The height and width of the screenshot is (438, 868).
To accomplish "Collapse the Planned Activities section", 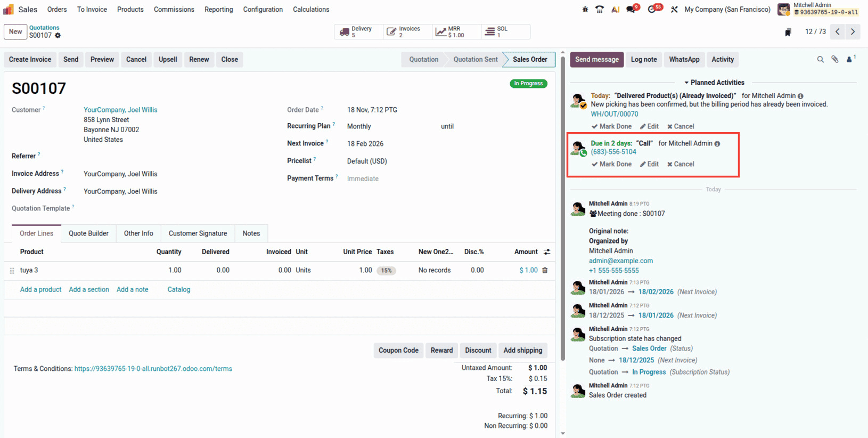I will point(714,83).
